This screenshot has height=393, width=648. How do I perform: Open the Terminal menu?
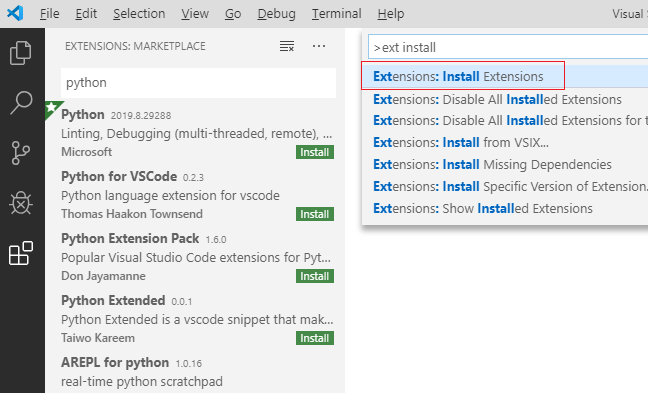point(336,14)
